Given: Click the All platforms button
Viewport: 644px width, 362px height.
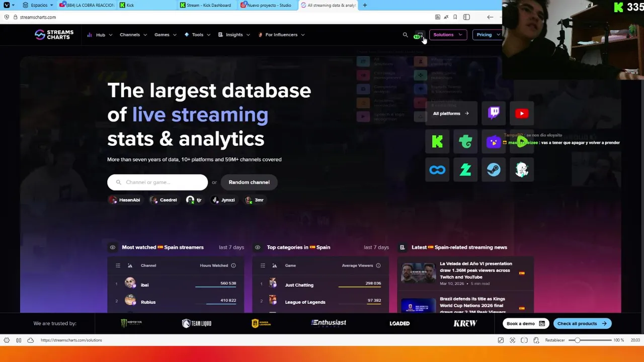Looking at the screenshot, I should tap(451, 113).
